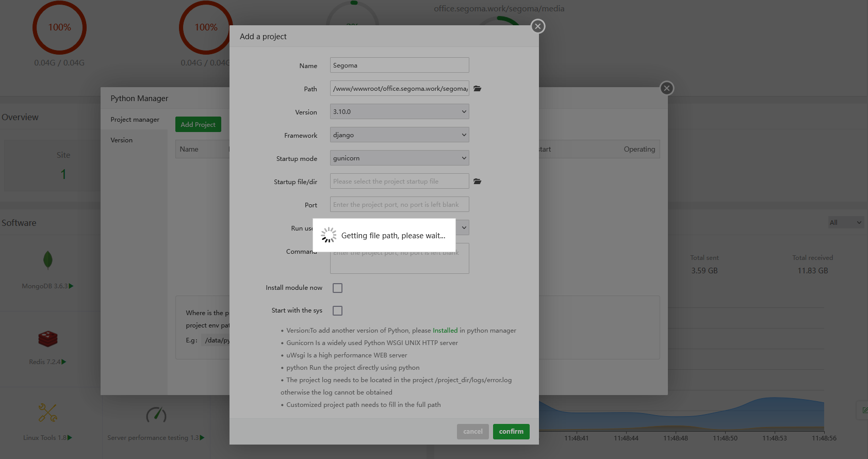Close the Python Manager window

tap(667, 88)
